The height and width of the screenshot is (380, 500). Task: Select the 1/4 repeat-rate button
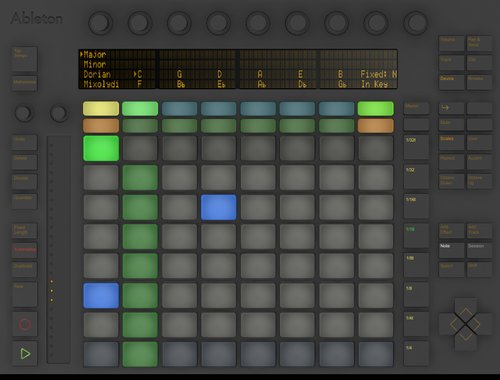click(416, 354)
